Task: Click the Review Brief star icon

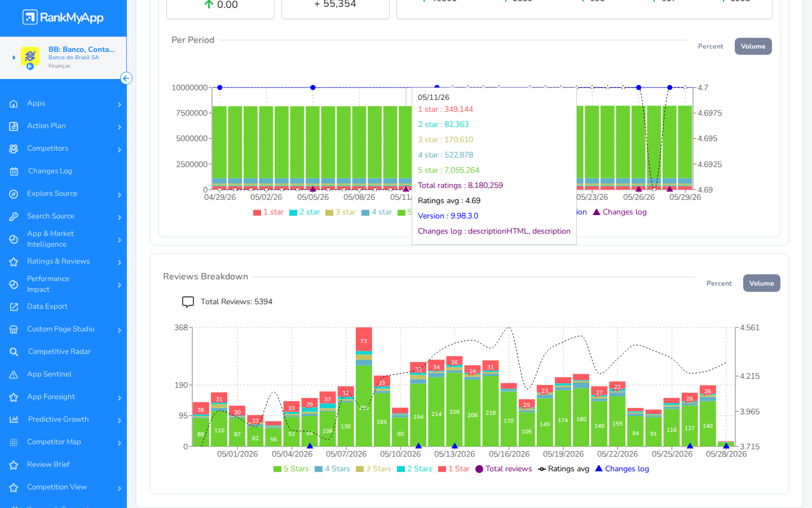Action: [14, 465]
